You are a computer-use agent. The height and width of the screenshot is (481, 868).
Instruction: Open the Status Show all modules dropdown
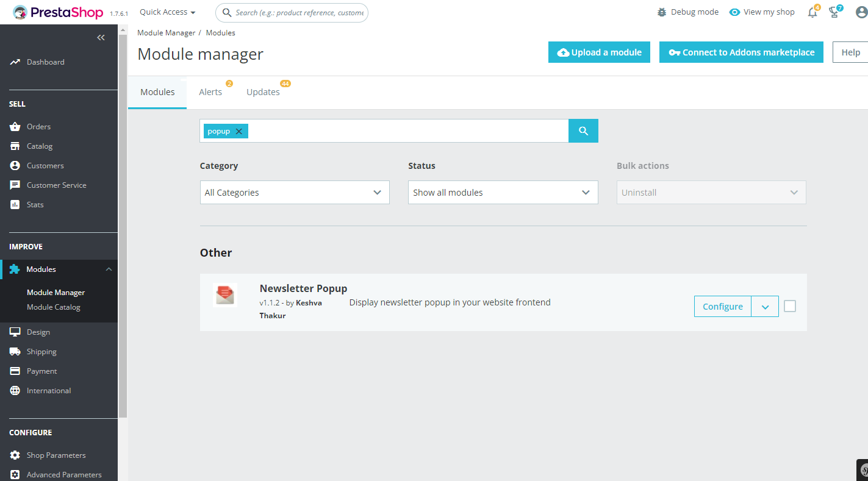click(x=503, y=193)
